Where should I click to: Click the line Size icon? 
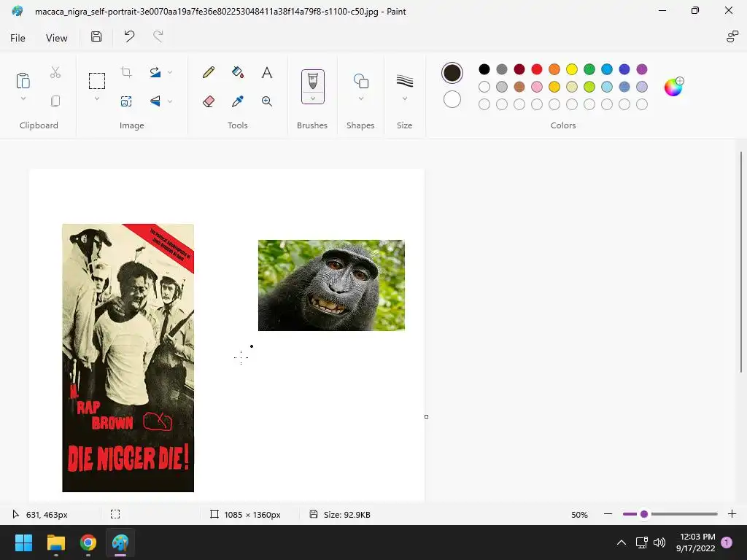coord(404,80)
